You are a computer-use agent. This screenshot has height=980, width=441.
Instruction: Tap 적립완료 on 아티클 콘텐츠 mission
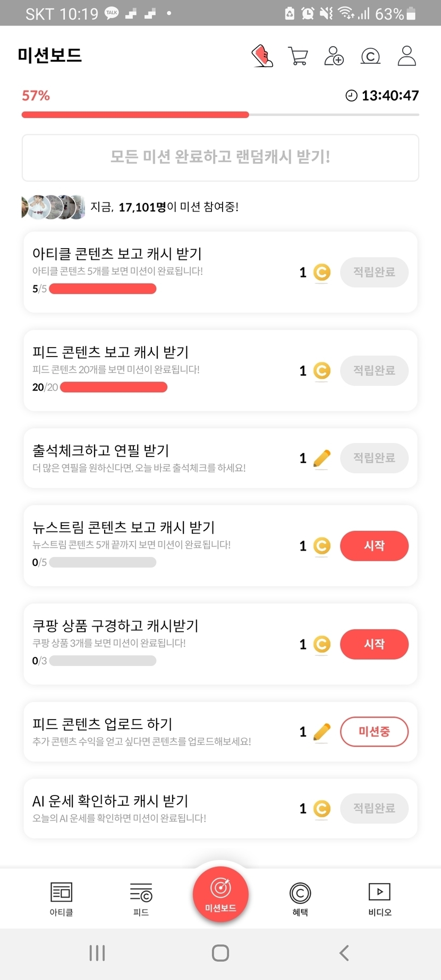[374, 272]
